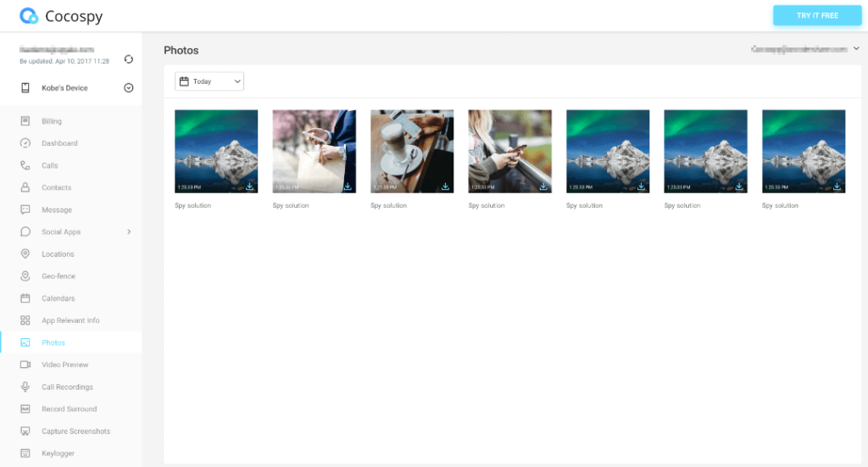Image resolution: width=868 pixels, height=467 pixels.
Task: Expand the Social Apps submenu
Action: (x=129, y=231)
